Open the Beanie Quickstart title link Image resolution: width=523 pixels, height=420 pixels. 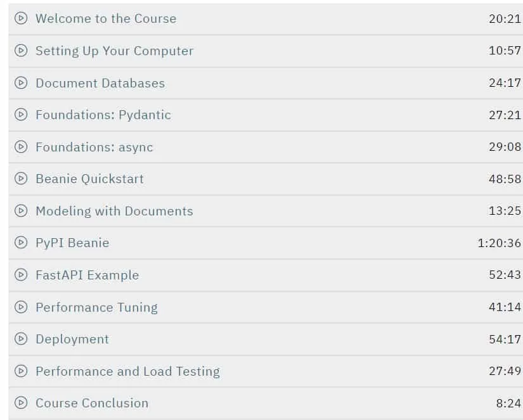pyautogui.click(x=90, y=179)
